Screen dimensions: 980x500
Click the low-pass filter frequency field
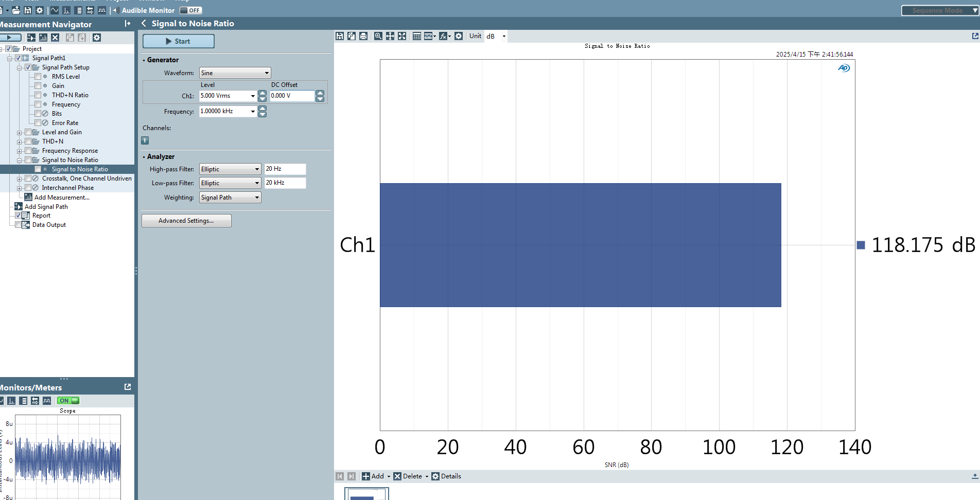pos(285,183)
